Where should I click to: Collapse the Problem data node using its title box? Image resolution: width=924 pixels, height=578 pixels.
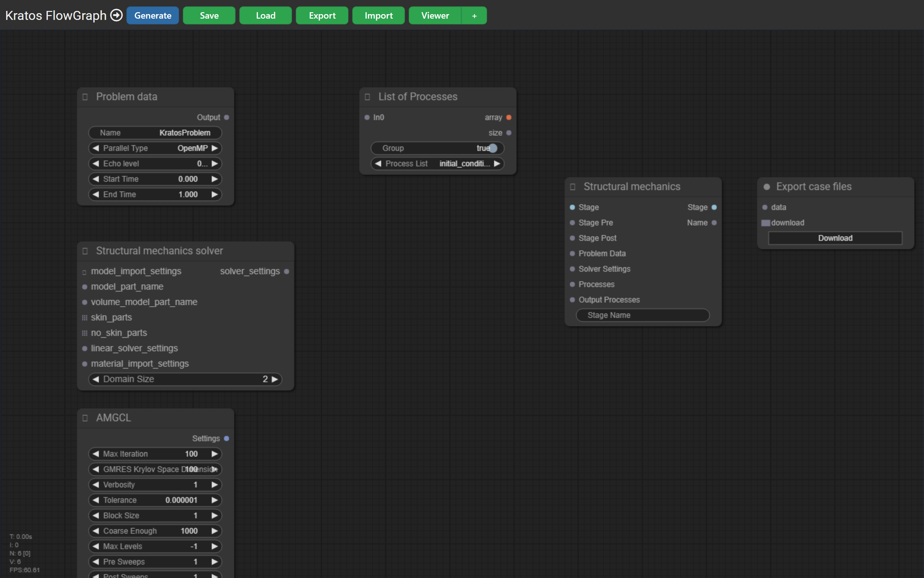(x=85, y=97)
